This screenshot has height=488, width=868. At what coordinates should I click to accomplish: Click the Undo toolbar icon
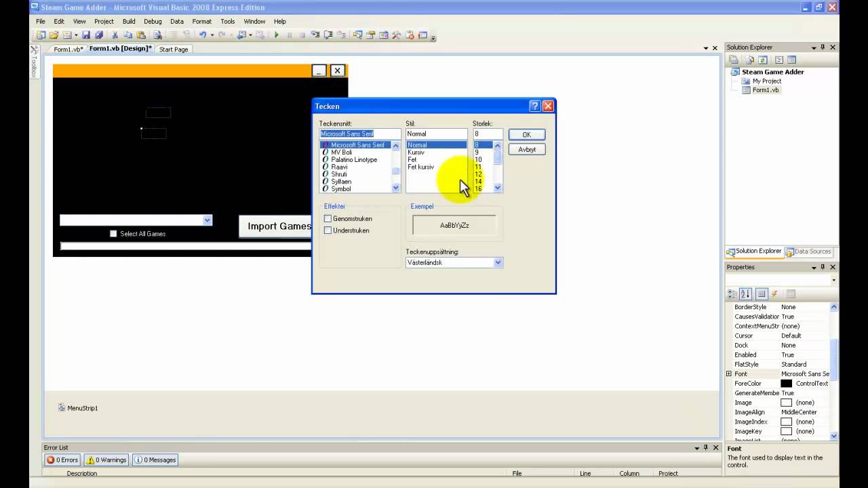(202, 35)
